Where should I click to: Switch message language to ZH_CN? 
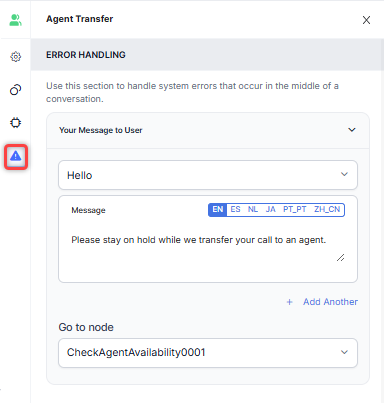point(327,210)
